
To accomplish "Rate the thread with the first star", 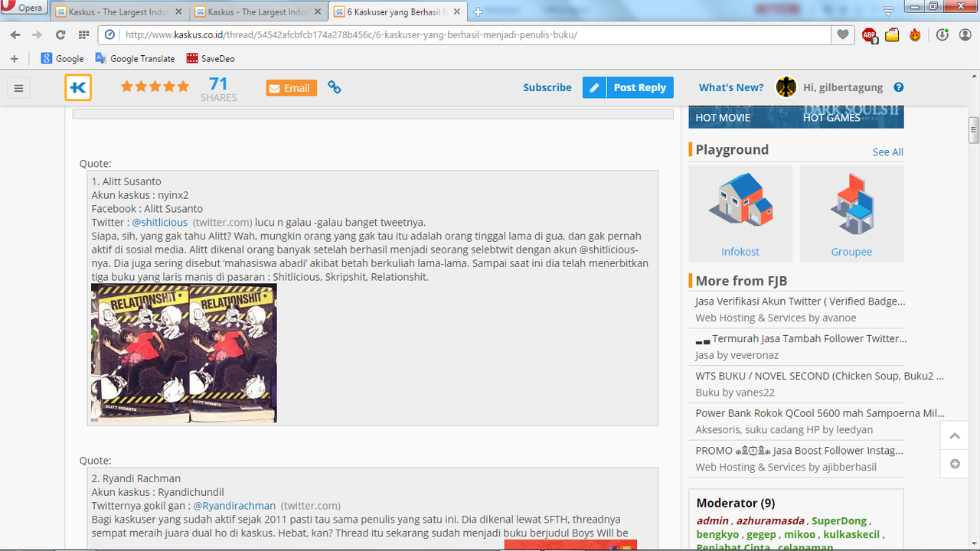I will click(x=127, y=86).
